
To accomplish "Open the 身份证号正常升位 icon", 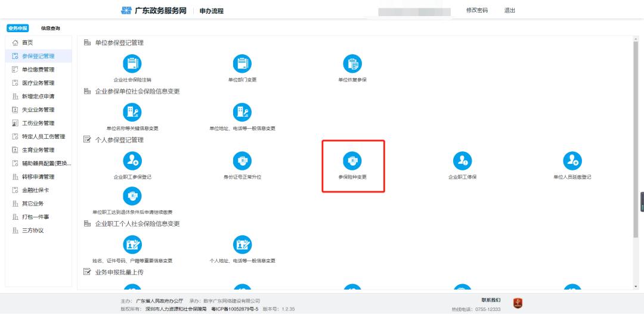I will pos(241,161).
